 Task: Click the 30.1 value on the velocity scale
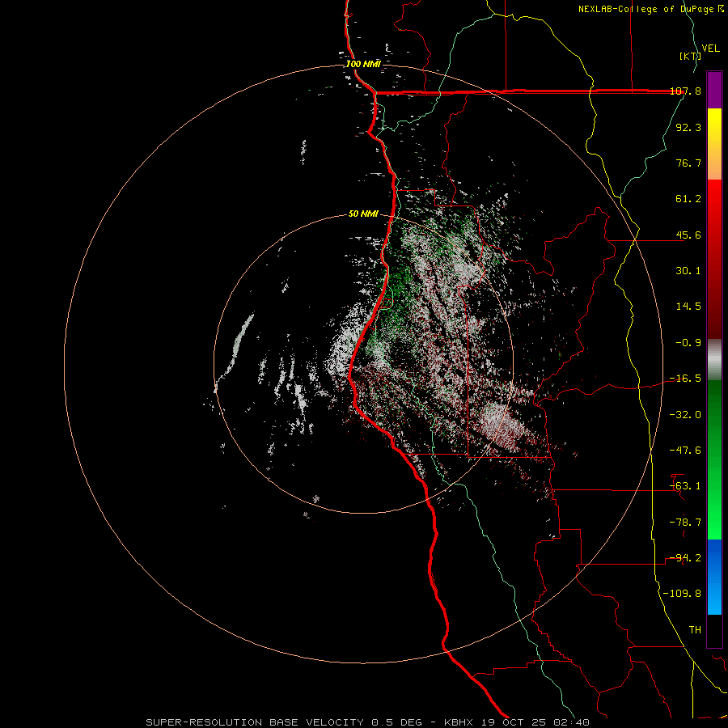coord(688,271)
